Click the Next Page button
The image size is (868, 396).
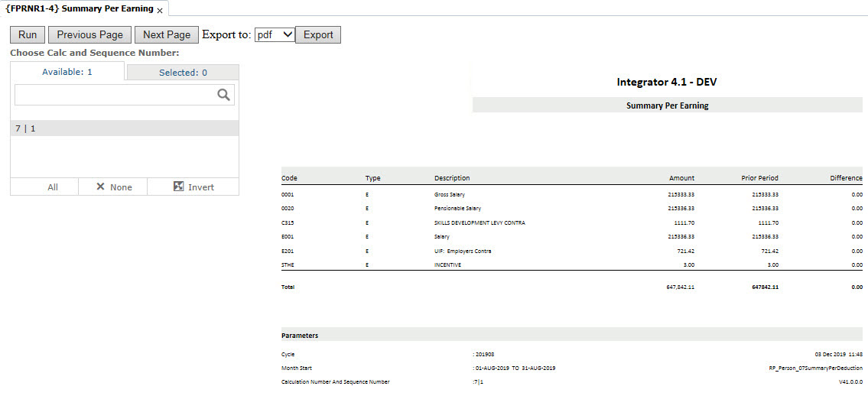tap(166, 34)
